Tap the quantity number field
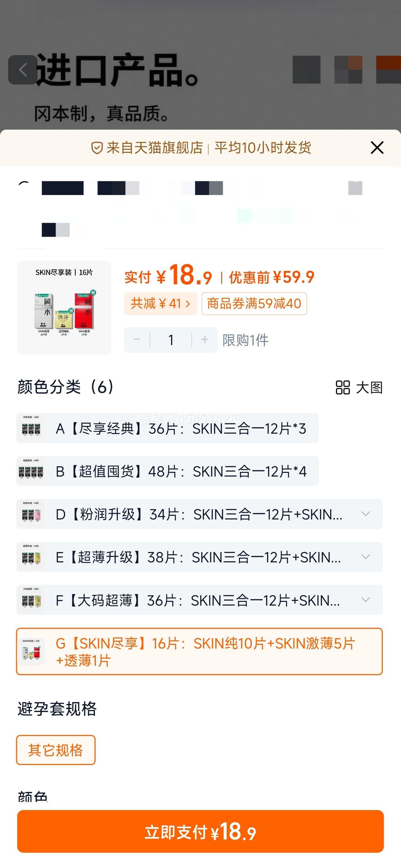401x868 pixels. coord(171,340)
